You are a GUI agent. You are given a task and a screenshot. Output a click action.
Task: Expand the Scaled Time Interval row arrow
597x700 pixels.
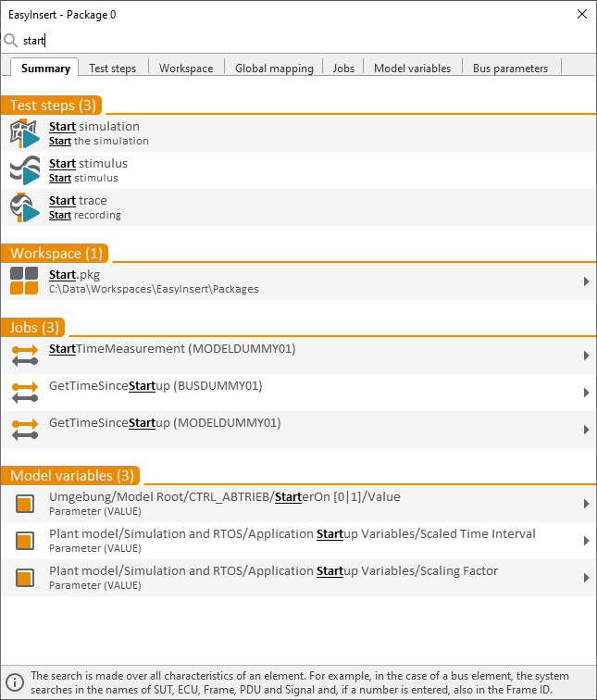[x=586, y=541]
